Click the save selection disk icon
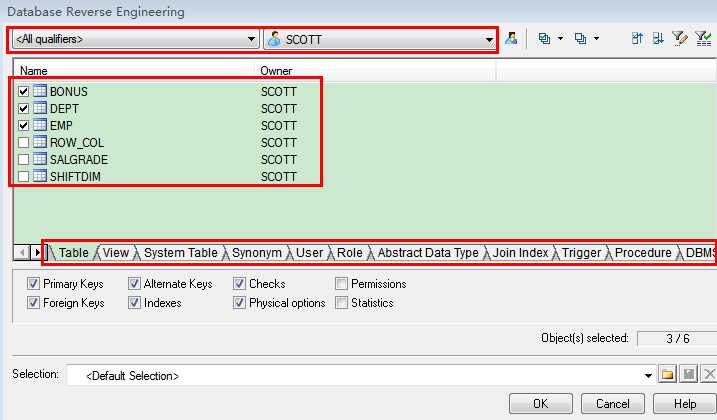 (x=689, y=375)
